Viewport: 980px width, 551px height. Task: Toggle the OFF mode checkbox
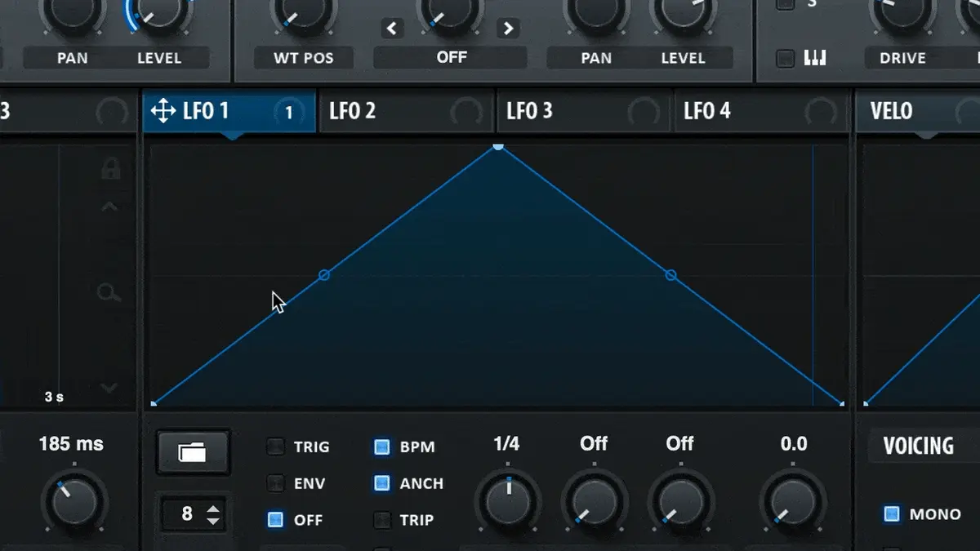click(276, 520)
